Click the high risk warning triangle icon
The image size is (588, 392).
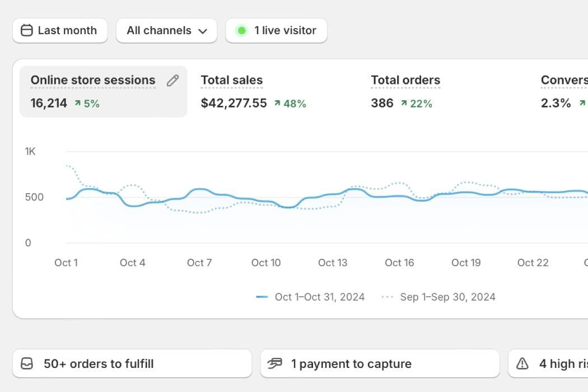(x=522, y=364)
